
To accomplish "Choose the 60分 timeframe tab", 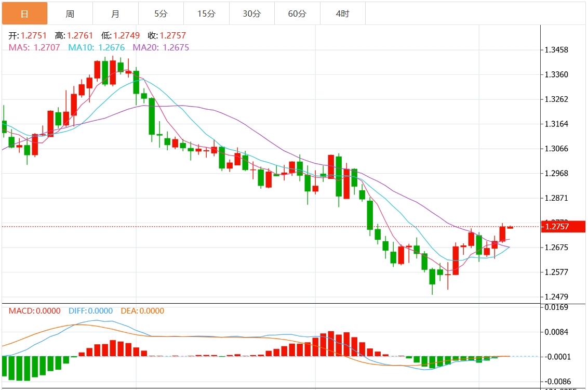I will (297, 14).
